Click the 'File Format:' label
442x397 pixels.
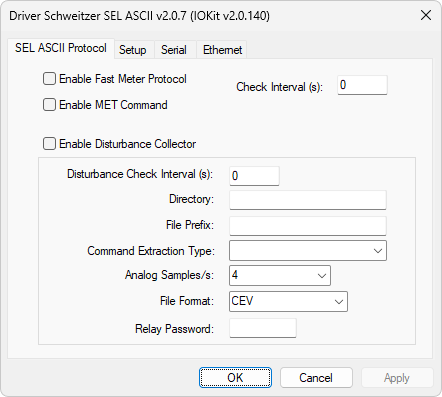point(187,301)
